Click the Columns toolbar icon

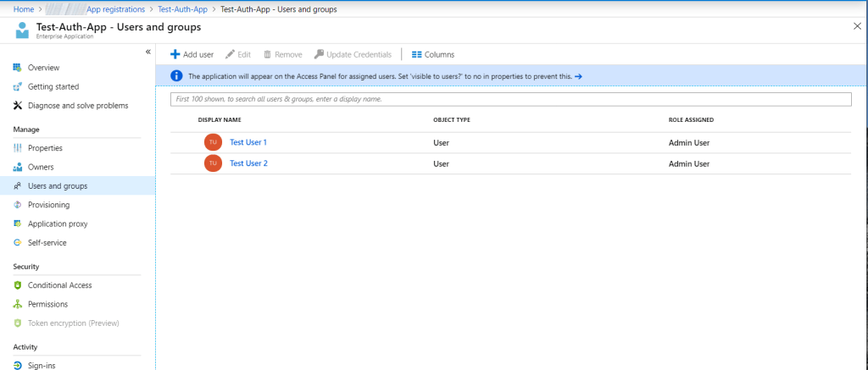pos(416,54)
